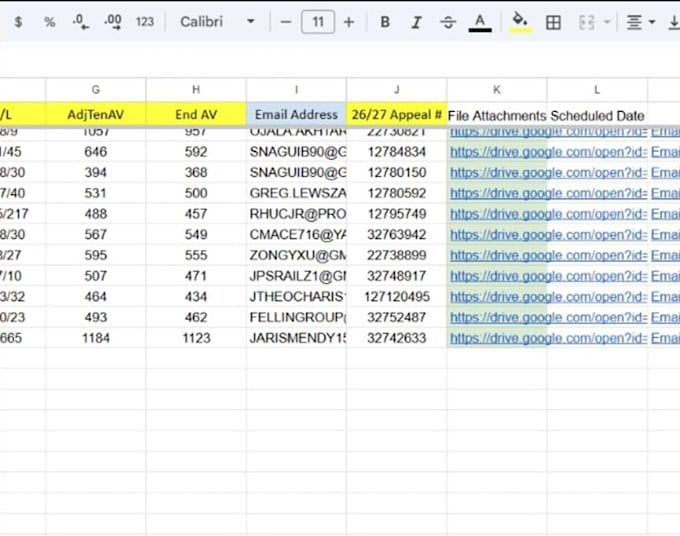Select the email cell starting JTHEOCHARIS
This screenshot has height=536, width=680.
coord(296,297)
